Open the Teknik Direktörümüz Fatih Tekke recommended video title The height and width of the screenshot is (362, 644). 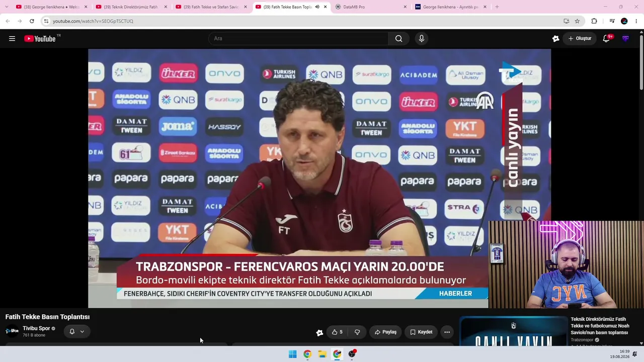click(x=600, y=326)
